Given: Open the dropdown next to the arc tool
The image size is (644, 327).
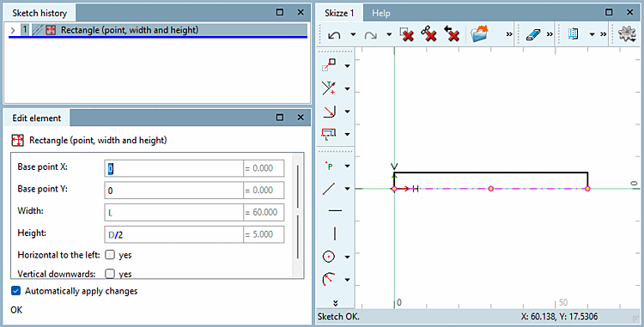Looking at the screenshot, I should tap(347, 280).
